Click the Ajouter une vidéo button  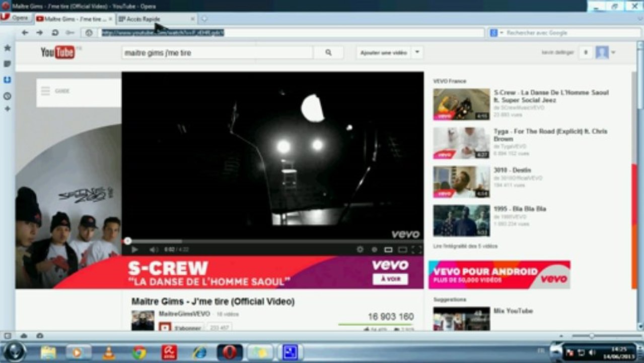tap(384, 52)
